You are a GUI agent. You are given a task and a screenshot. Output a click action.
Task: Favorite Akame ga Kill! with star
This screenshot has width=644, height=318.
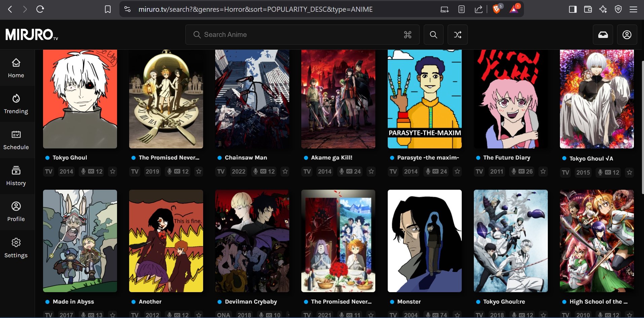[x=371, y=171]
